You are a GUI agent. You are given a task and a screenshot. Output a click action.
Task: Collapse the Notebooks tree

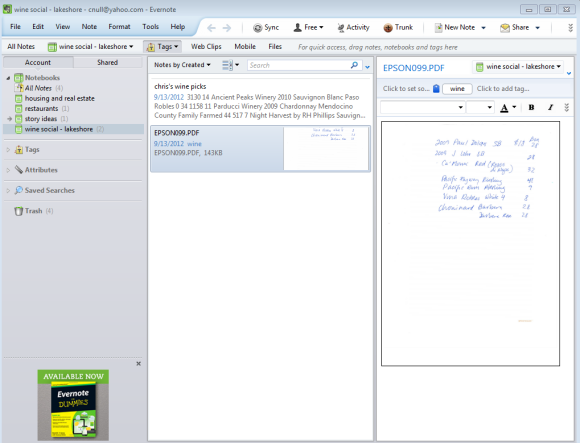tap(8, 78)
